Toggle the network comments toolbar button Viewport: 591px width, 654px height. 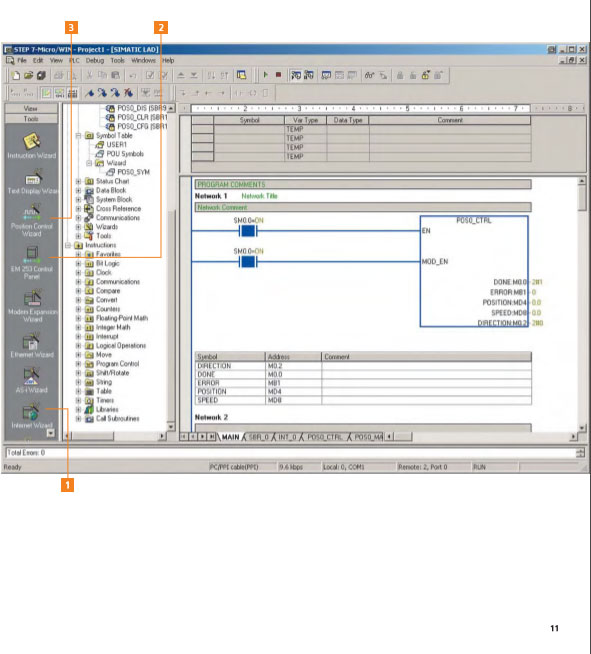tap(59, 93)
